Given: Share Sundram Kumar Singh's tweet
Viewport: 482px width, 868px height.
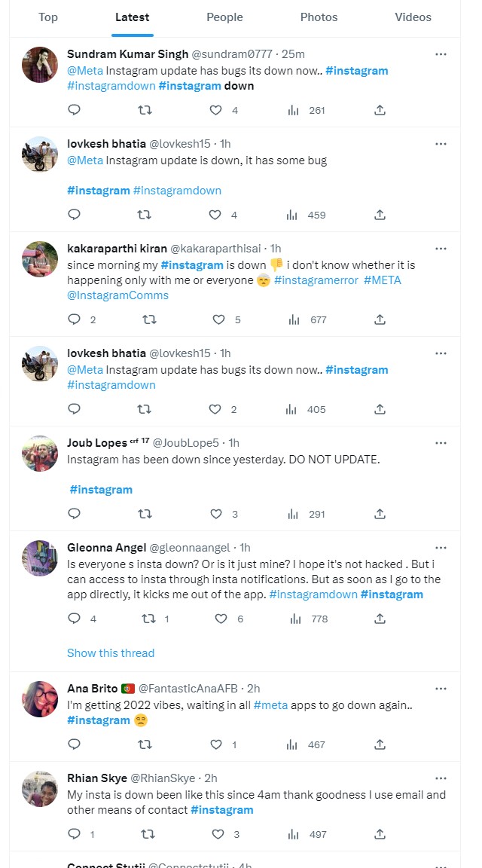Looking at the screenshot, I should coord(380,110).
